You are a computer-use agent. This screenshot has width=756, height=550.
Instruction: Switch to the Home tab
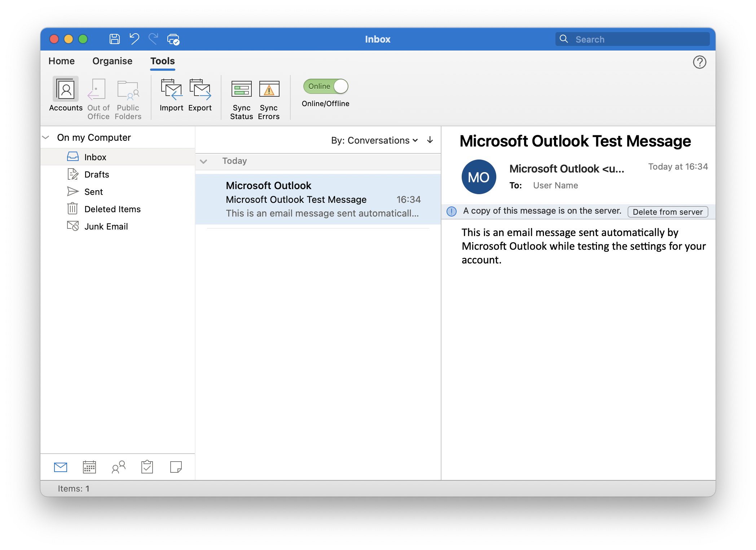62,61
